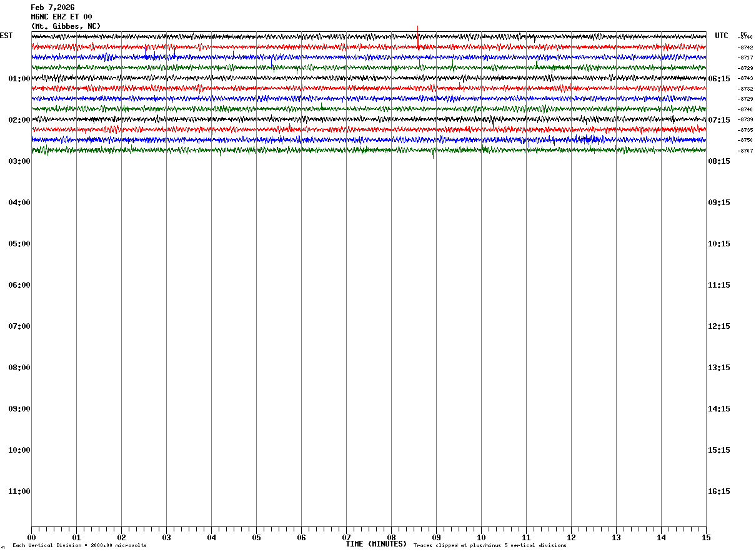Click the vertical division microvolts scale note
Viewport: 756px width, 554px height.
79,546
